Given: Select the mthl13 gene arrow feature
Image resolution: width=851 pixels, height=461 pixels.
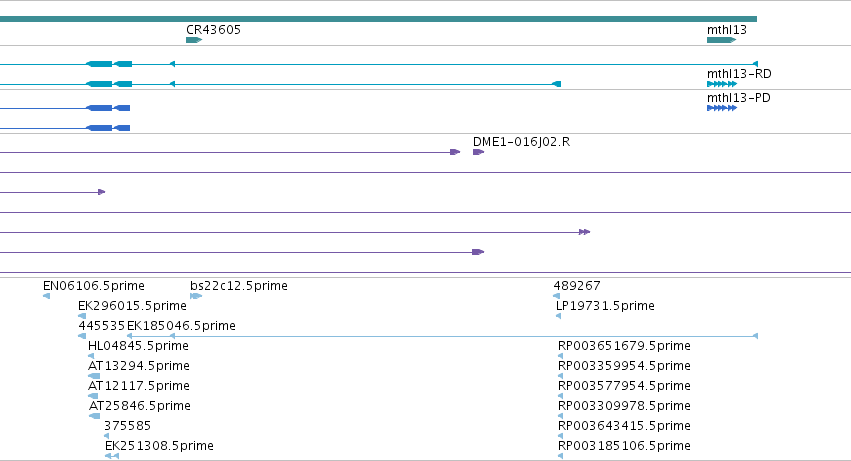Looking at the screenshot, I should (721, 40).
